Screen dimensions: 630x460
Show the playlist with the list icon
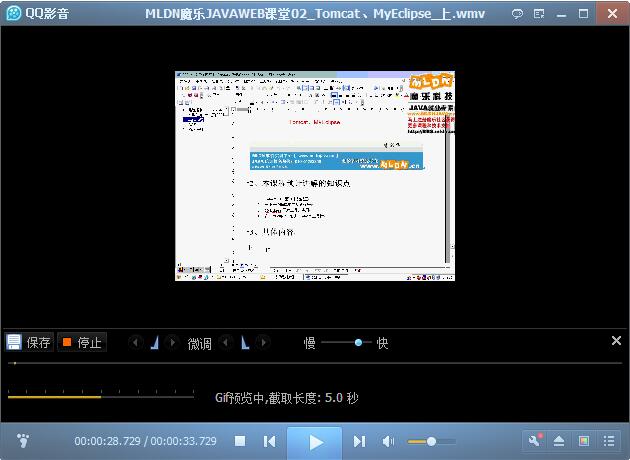(609, 441)
